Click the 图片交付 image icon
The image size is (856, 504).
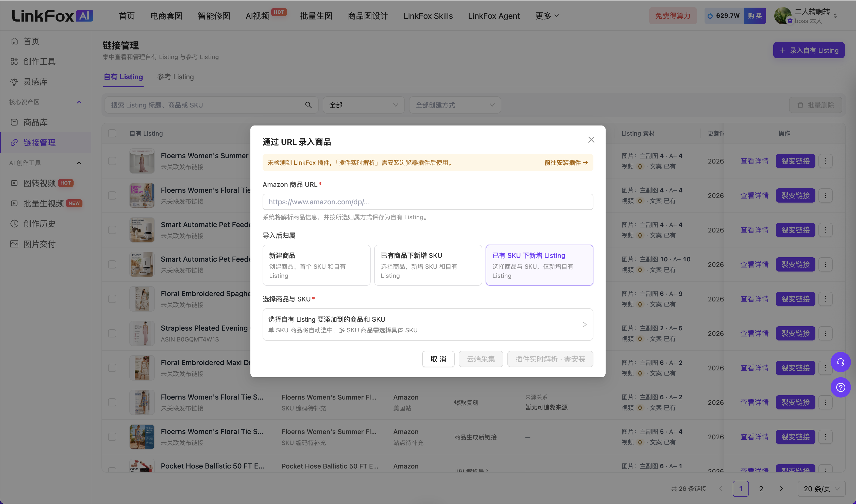[14, 244]
